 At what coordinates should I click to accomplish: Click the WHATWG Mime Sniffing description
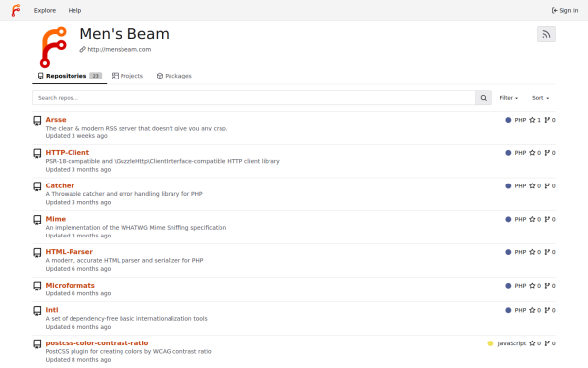coord(136,228)
